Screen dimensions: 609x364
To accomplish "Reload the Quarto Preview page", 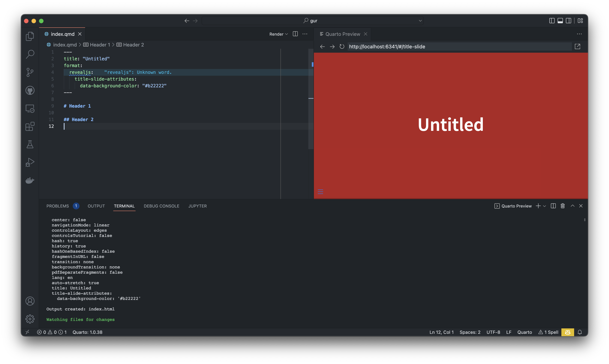I will point(342,47).
